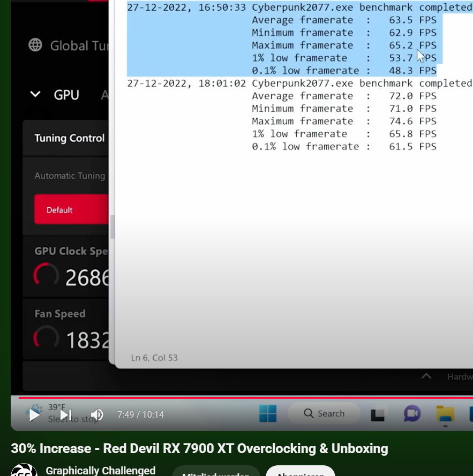Viewport: 473px width, 476px height.
Task: Open the Task View taskbar icon
Action: (379, 414)
